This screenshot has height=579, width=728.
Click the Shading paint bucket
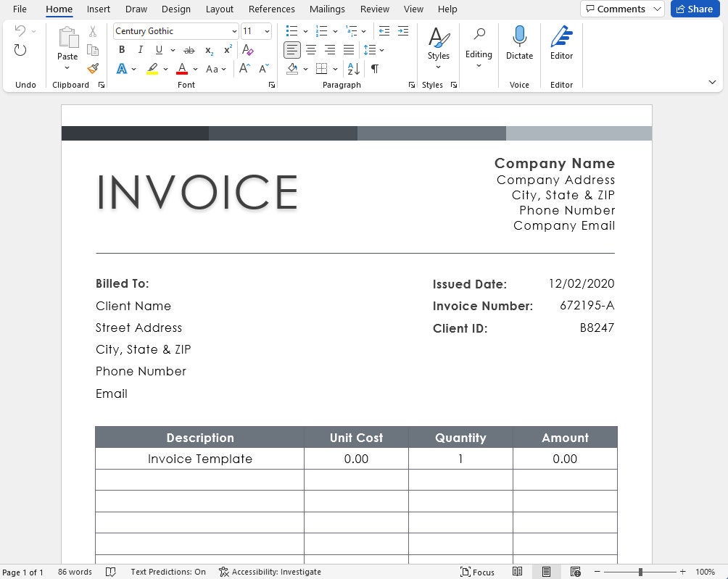[x=292, y=69]
